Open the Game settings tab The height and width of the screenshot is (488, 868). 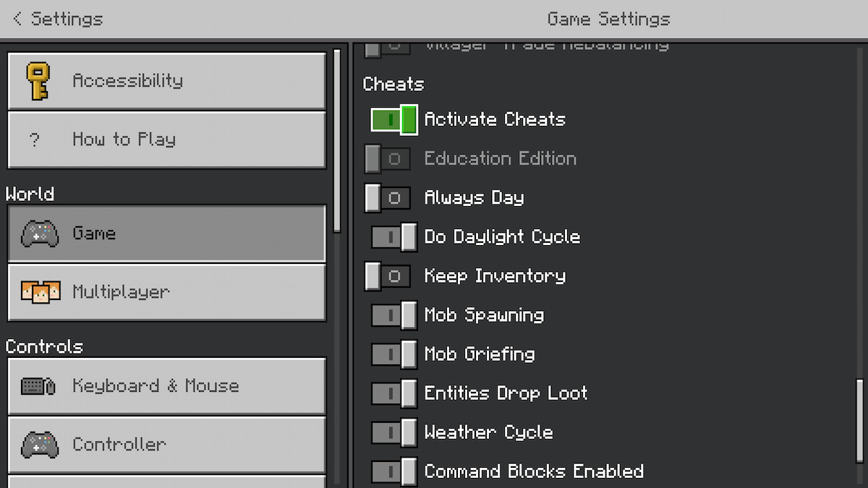166,233
